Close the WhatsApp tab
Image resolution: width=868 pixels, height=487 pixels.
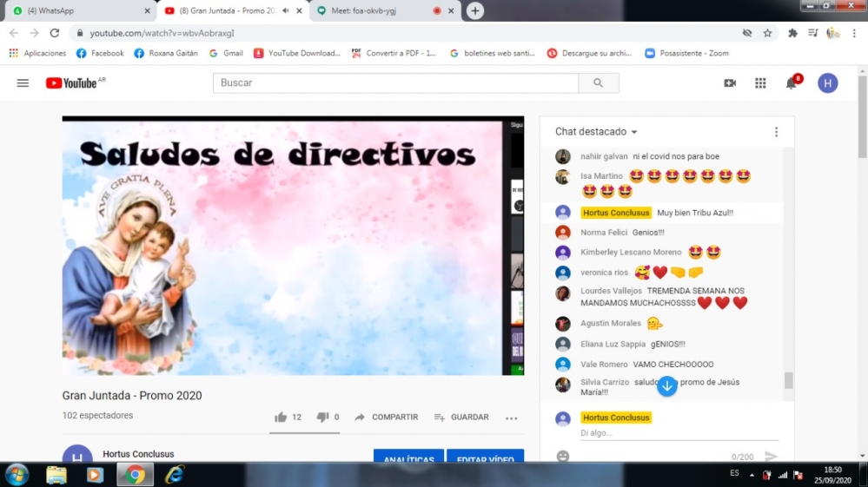click(147, 10)
